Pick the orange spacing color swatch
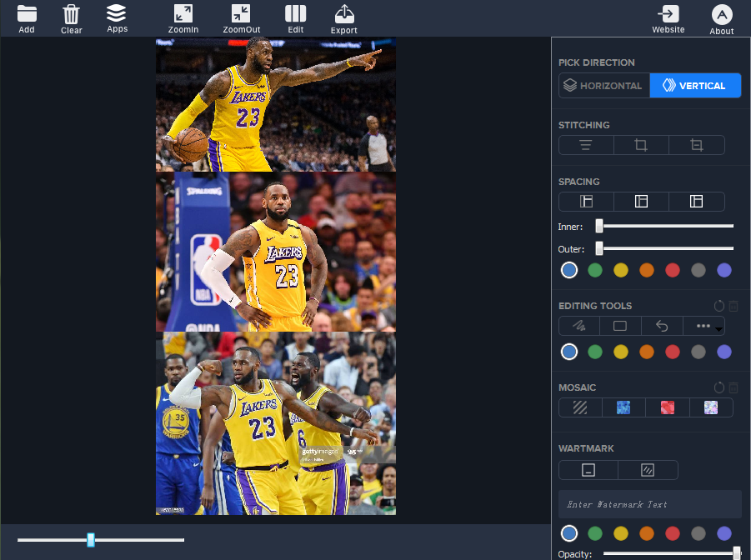 coord(647,270)
